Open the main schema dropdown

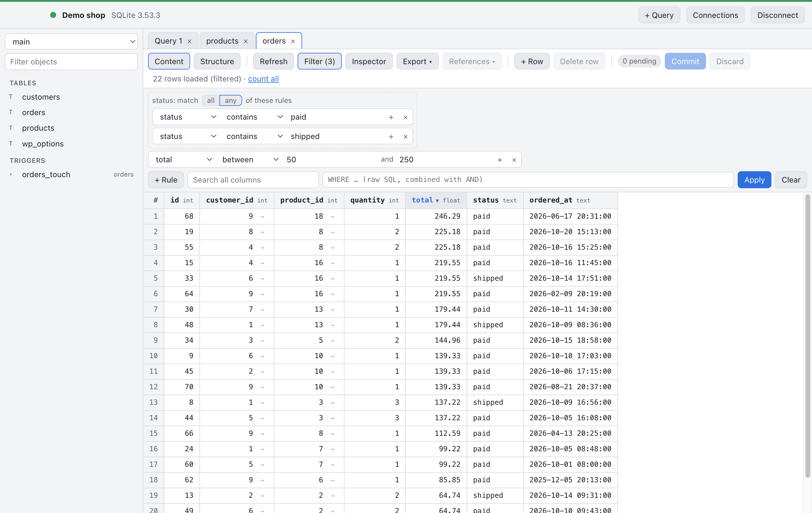coord(71,41)
